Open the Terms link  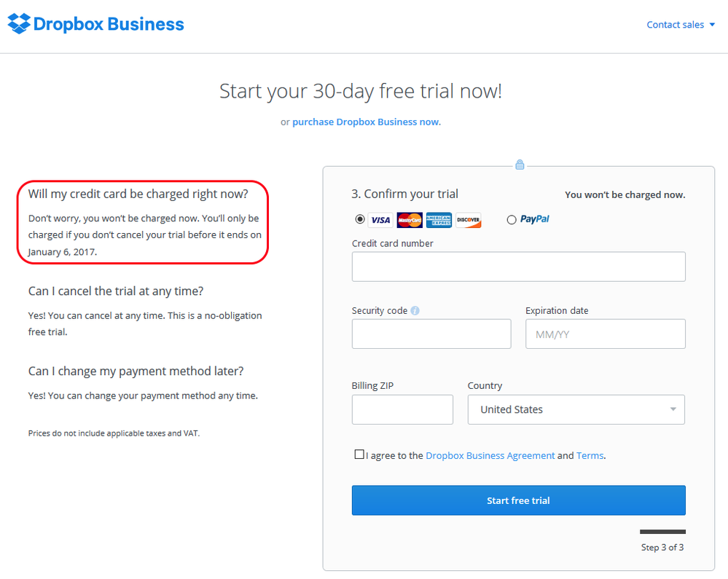point(590,455)
